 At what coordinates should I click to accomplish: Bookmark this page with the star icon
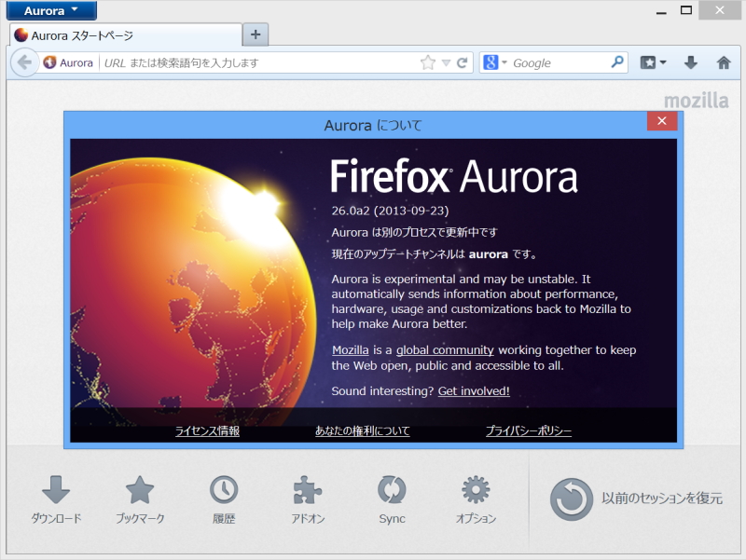click(427, 62)
